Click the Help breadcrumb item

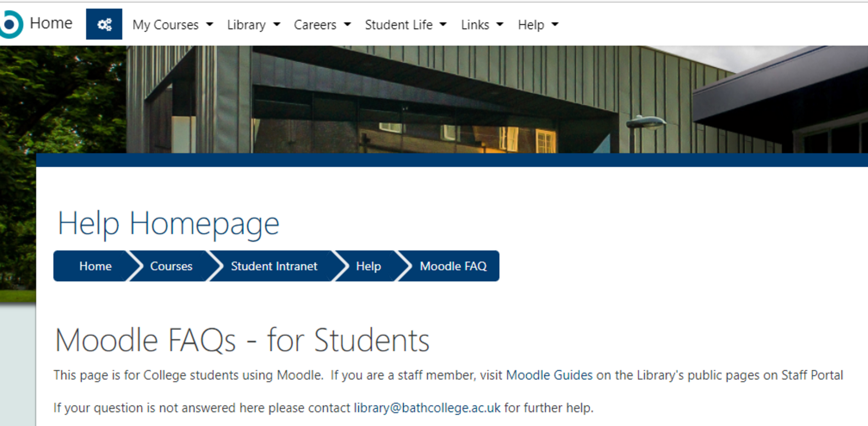coord(368,266)
